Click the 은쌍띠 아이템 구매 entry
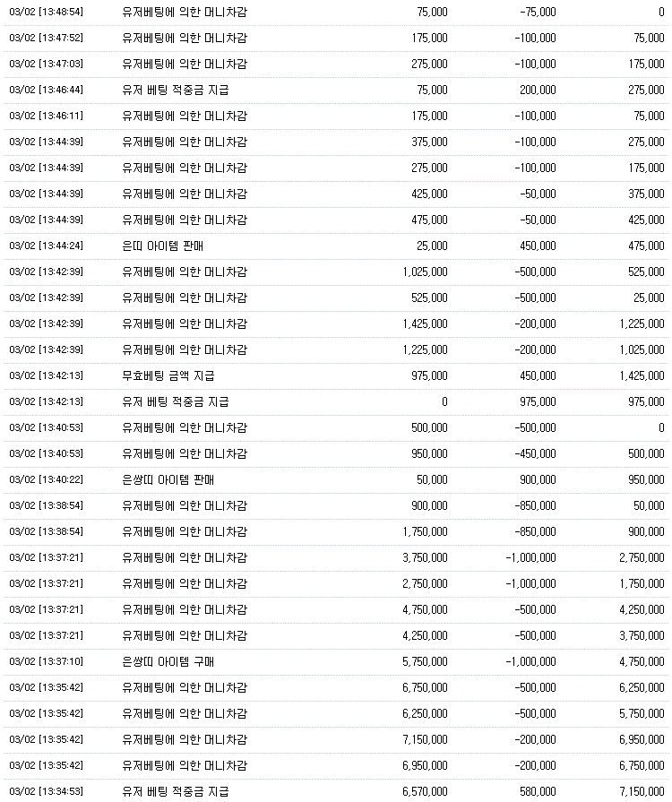Image resolution: width=672 pixels, height=802 pixels. [x=168, y=662]
